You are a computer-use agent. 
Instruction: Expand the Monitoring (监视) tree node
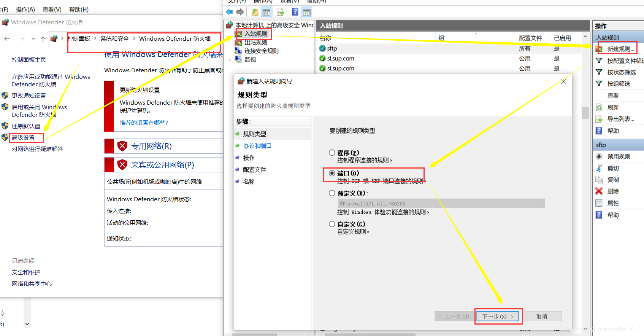coord(229,60)
